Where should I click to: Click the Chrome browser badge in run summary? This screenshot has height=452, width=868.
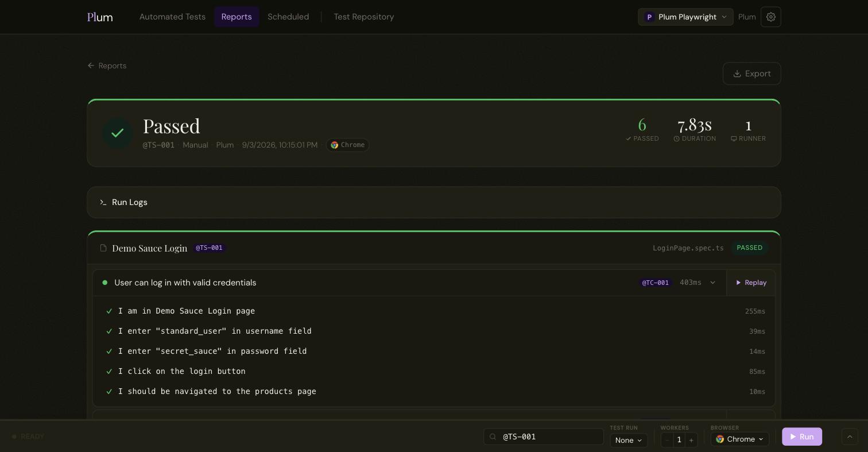pyautogui.click(x=347, y=145)
